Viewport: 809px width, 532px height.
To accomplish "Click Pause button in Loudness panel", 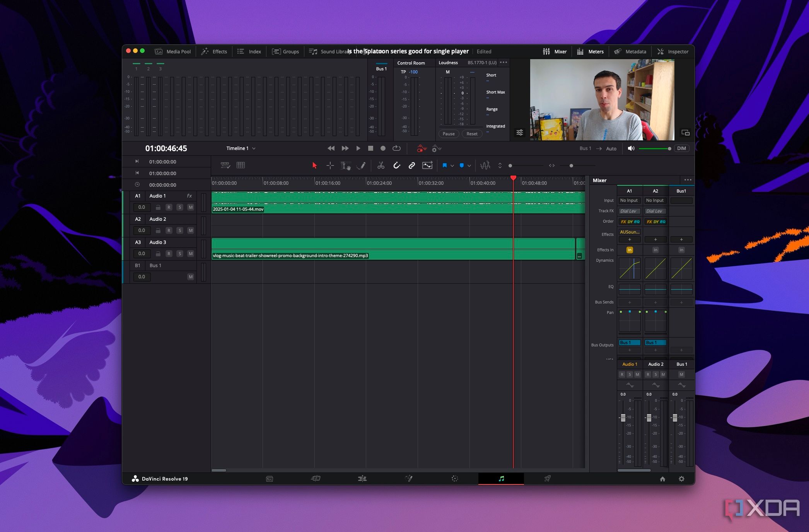I will 449,134.
